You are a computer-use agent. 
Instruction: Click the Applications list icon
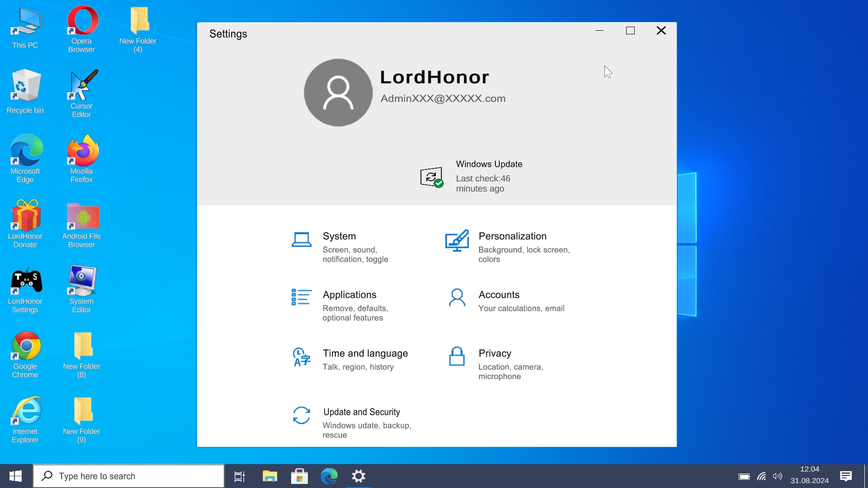pos(301,298)
